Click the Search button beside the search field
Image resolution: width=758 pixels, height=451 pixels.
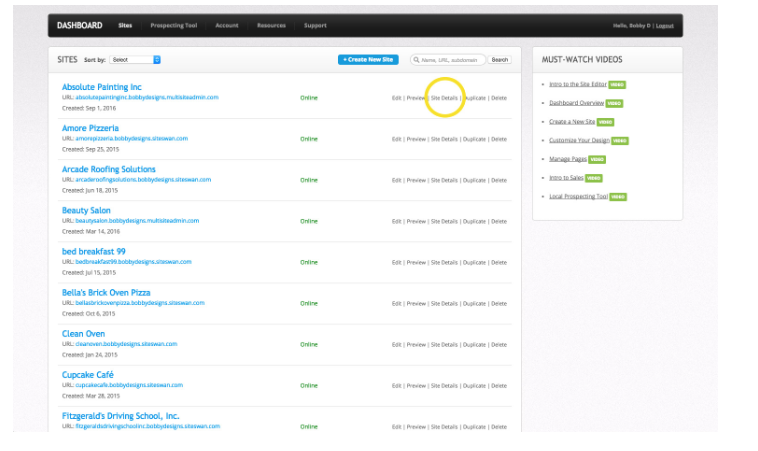pos(499,60)
